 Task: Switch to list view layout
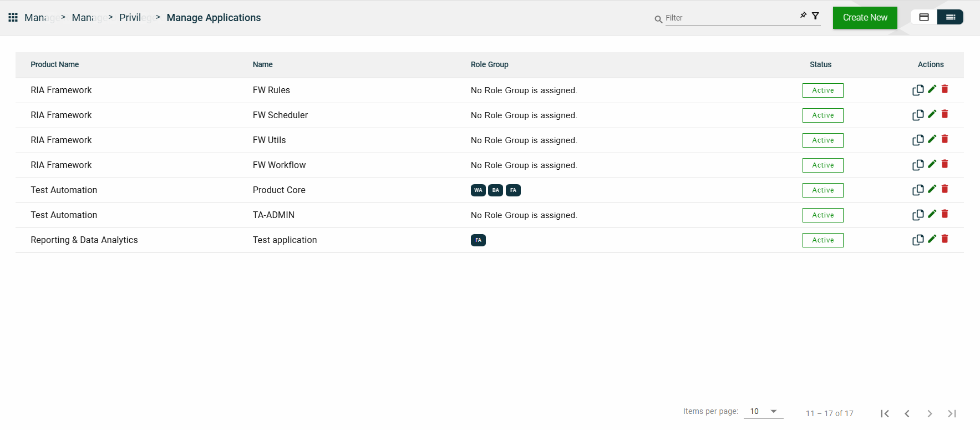click(x=950, y=17)
